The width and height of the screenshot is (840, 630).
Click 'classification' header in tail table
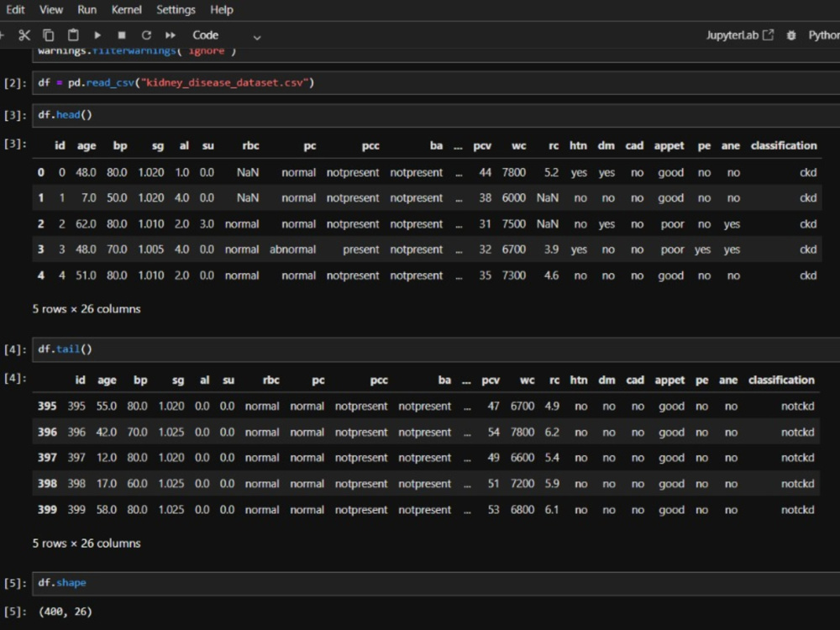781,380
